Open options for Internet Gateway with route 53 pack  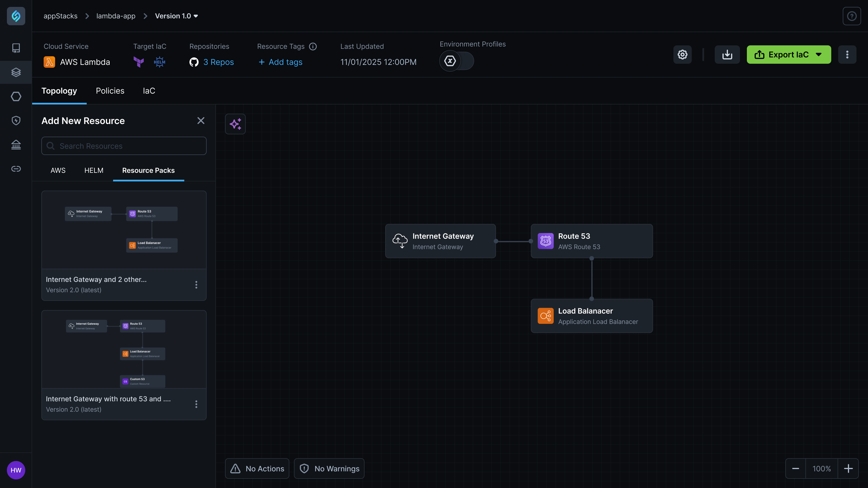[x=196, y=404]
